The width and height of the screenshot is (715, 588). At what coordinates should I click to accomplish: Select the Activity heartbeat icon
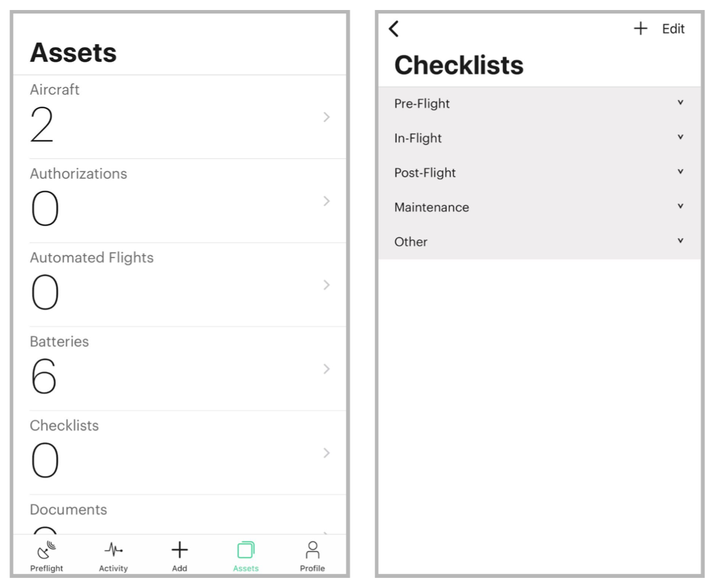[113, 549]
